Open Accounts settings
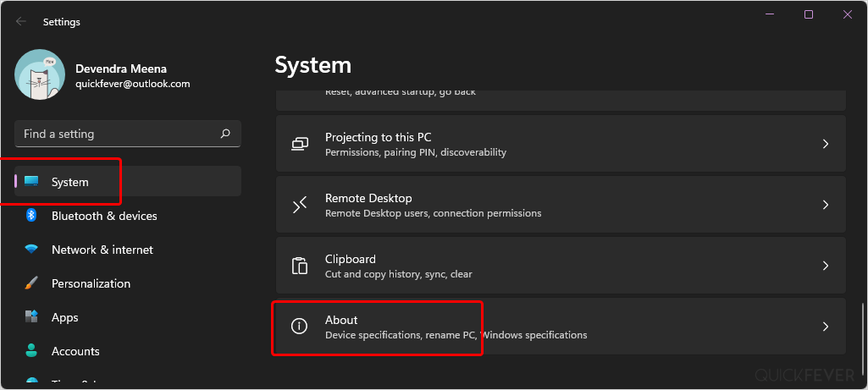 (x=128, y=351)
